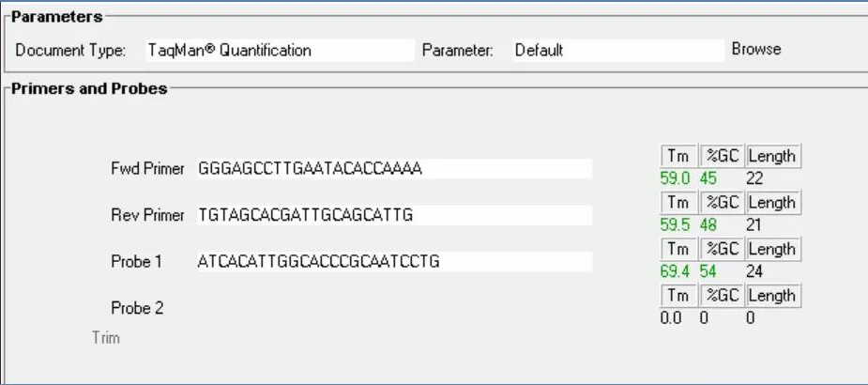Click the Browse button
The height and width of the screenshot is (385, 868).
pyautogui.click(x=755, y=49)
